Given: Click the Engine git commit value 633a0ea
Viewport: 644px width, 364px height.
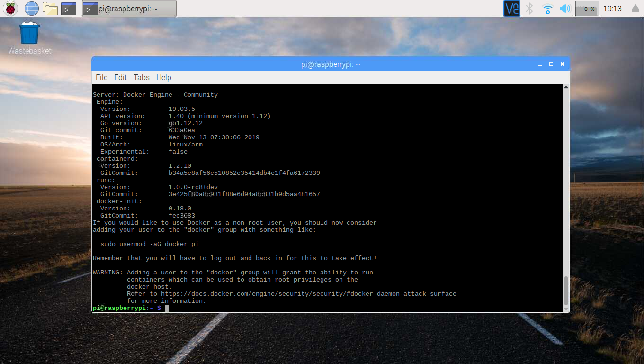Looking at the screenshot, I should pyautogui.click(x=182, y=130).
